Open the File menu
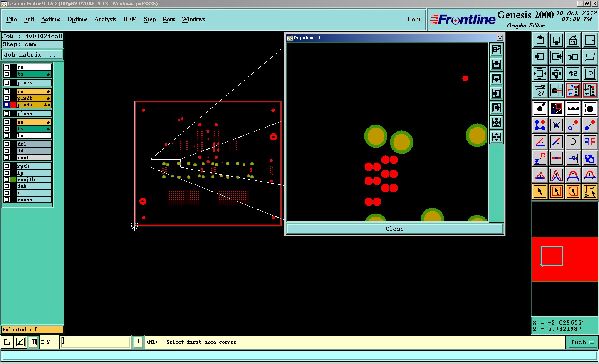Screen dimensions: 599x364 click(12, 19)
